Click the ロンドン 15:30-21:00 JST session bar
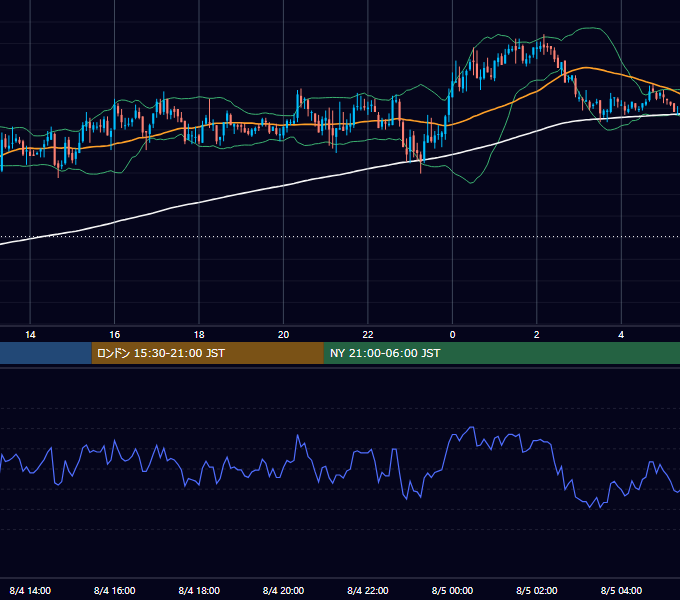 tap(208, 353)
